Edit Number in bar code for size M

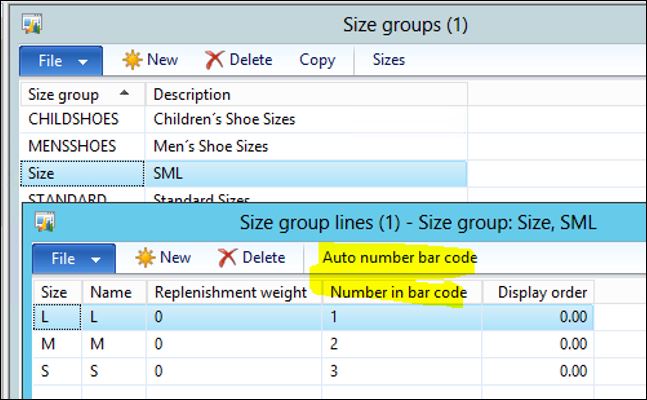coord(400,344)
